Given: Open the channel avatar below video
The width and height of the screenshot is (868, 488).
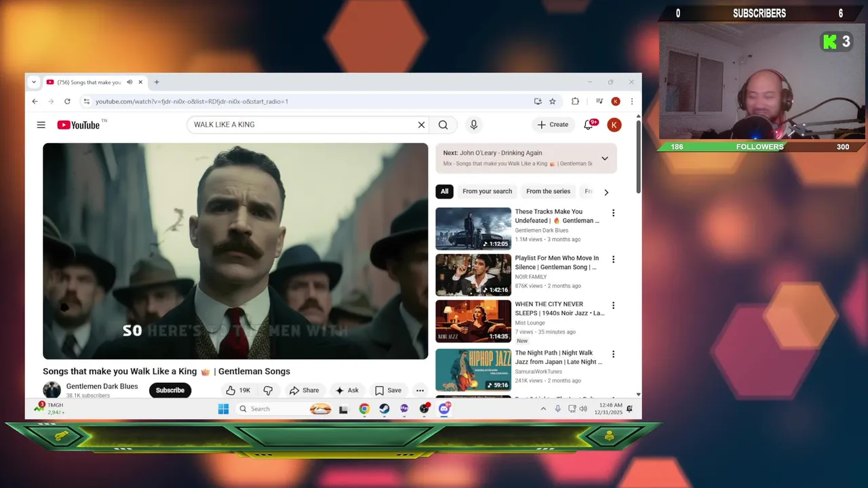Looking at the screenshot, I should tap(52, 390).
